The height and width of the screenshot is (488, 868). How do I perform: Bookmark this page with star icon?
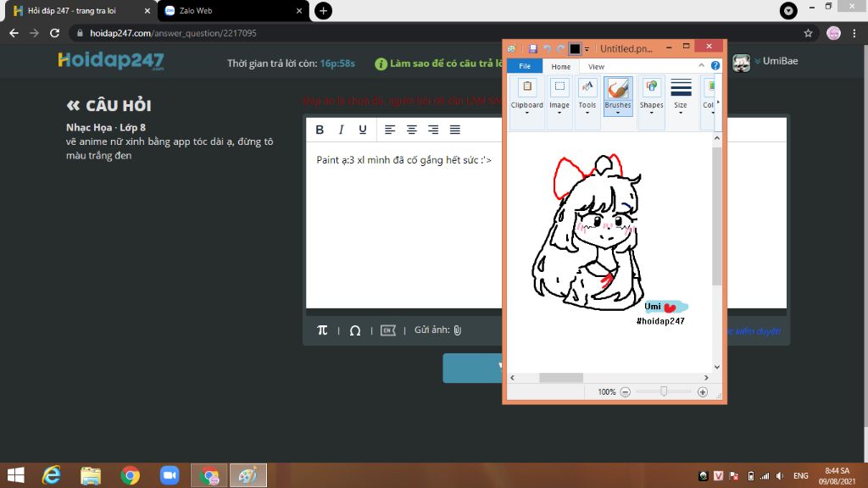click(808, 33)
